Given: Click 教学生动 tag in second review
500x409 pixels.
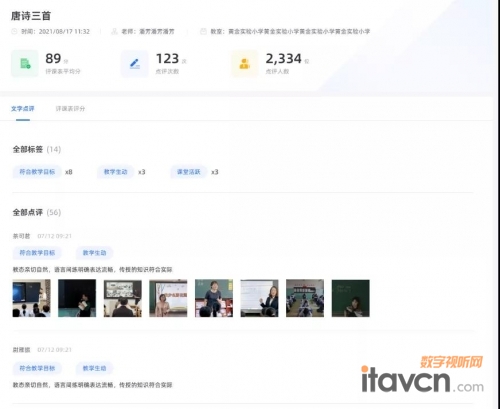Looking at the screenshot, I should 94,368.
